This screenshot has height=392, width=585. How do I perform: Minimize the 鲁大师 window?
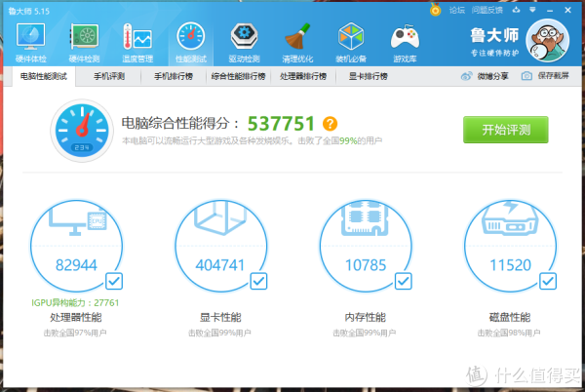click(x=550, y=11)
